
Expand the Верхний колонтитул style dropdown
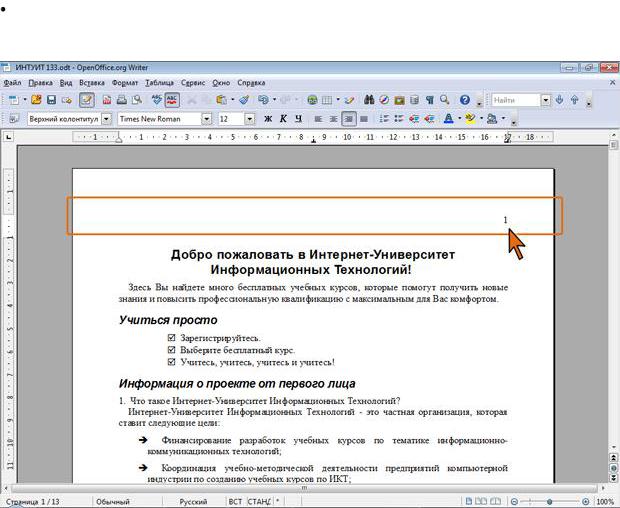(x=107, y=119)
